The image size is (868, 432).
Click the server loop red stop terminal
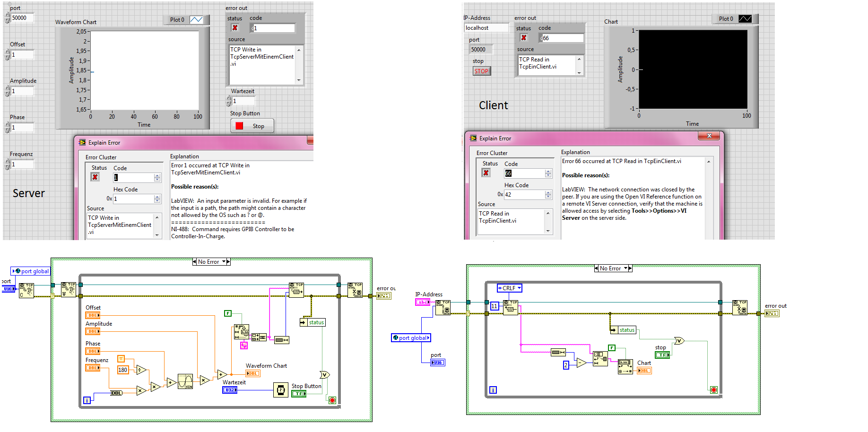(332, 400)
